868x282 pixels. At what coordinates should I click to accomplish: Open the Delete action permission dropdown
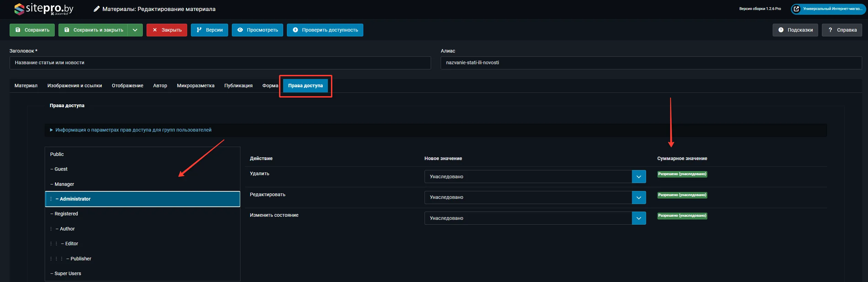click(x=535, y=177)
